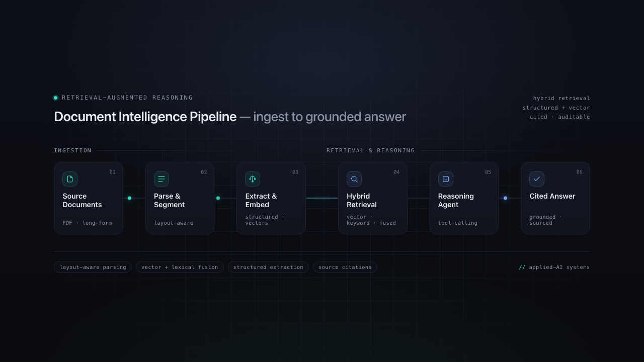The image size is (644, 362).
Task: Click the 'hybrid retrieval' text at top right
Action: point(561,98)
